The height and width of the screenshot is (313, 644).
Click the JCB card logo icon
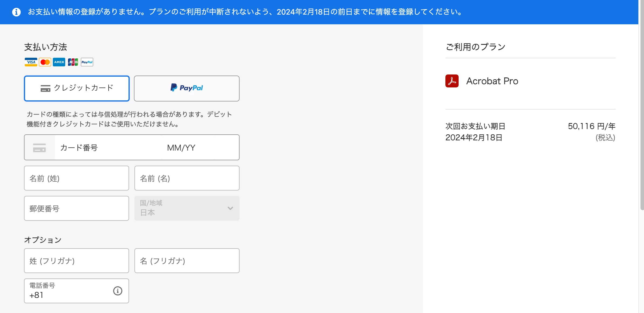73,62
